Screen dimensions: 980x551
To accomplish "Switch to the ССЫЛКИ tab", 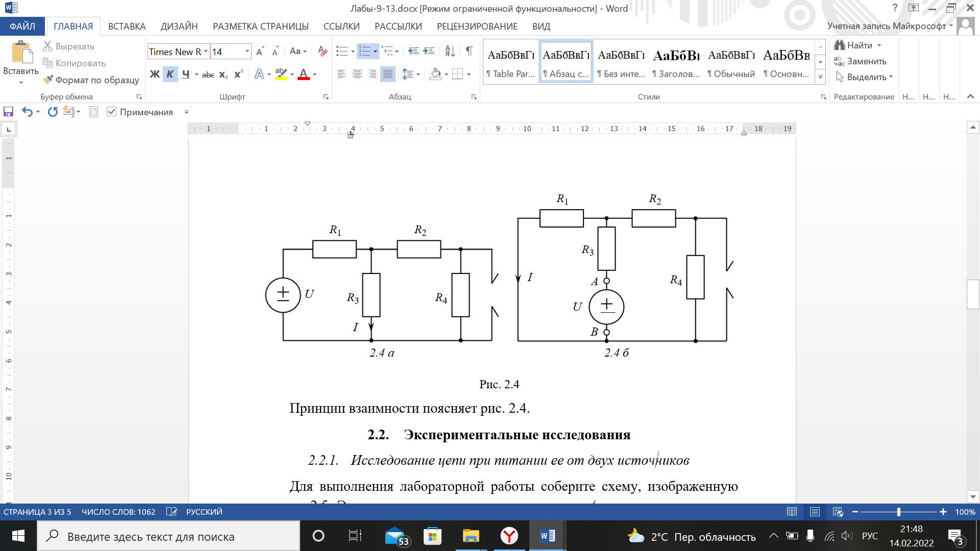I will tap(341, 27).
